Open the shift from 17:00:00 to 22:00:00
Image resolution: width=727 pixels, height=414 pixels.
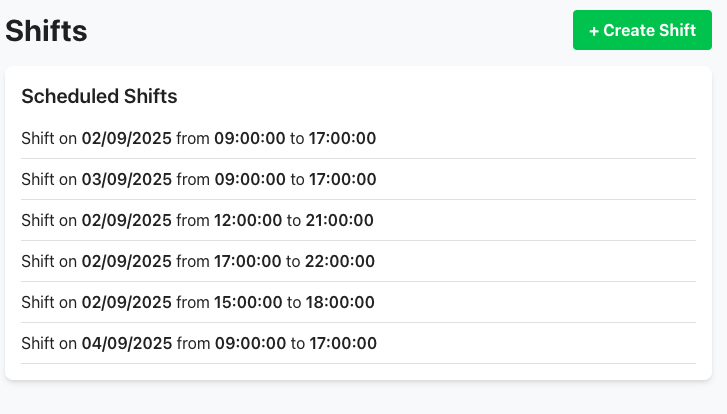(x=198, y=262)
